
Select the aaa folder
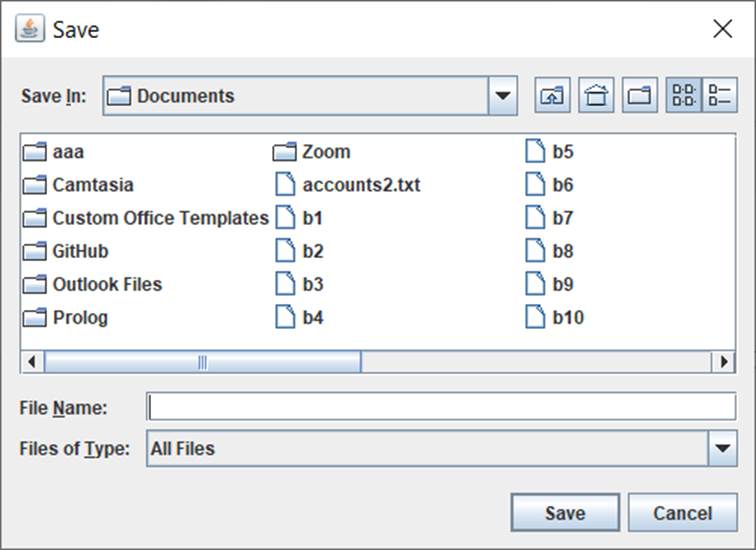(x=68, y=152)
